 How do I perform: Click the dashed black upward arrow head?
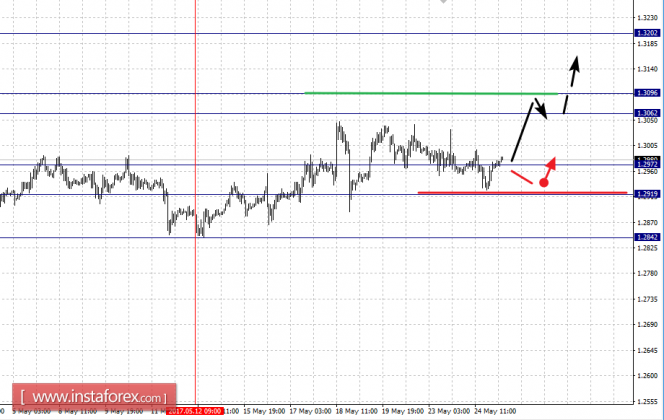(575, 64)
